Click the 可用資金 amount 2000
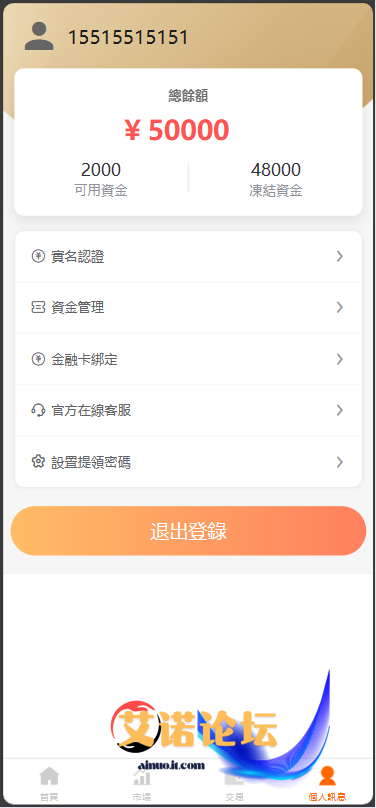The height and width of the screenshot is (808, 376). tap(101, 170)
